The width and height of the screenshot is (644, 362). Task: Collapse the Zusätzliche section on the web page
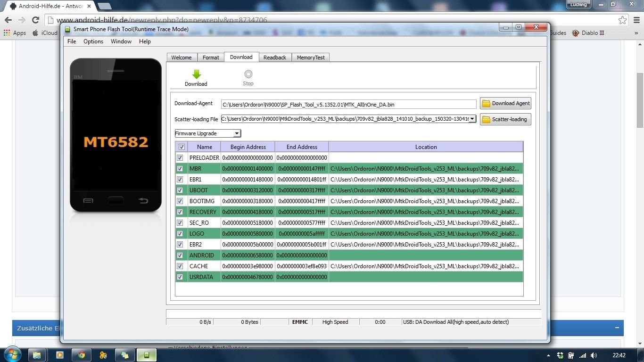tap(617, 328)
